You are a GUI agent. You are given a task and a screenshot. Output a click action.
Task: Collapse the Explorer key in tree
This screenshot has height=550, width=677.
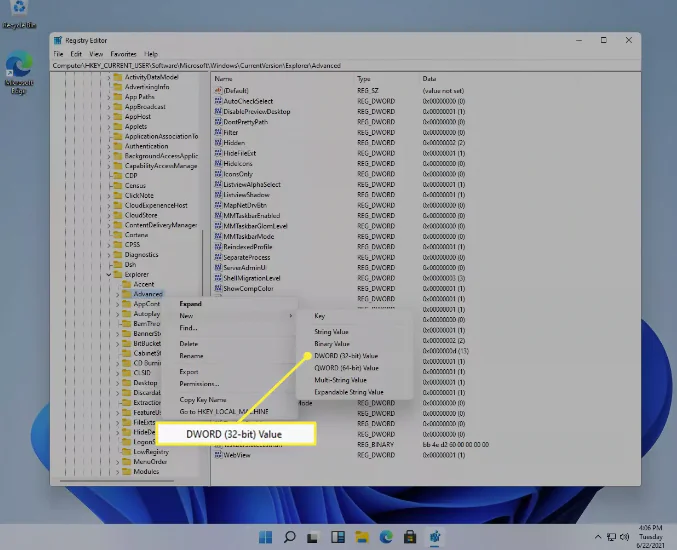pyautogui.click(x=108, y=274)
